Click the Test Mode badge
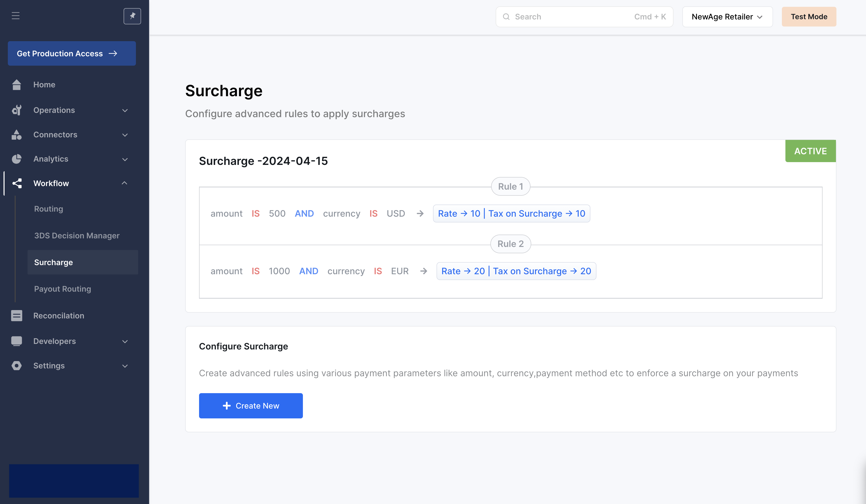The width and height of the screenshot is (866, 504). coord(809,17)
